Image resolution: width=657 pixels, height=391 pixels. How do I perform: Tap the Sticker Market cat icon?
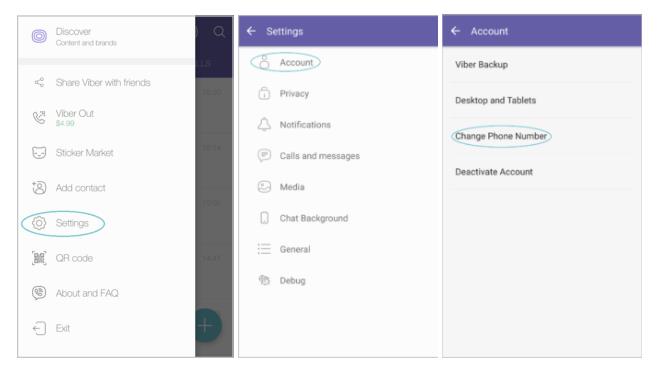(x=39, y=153)
